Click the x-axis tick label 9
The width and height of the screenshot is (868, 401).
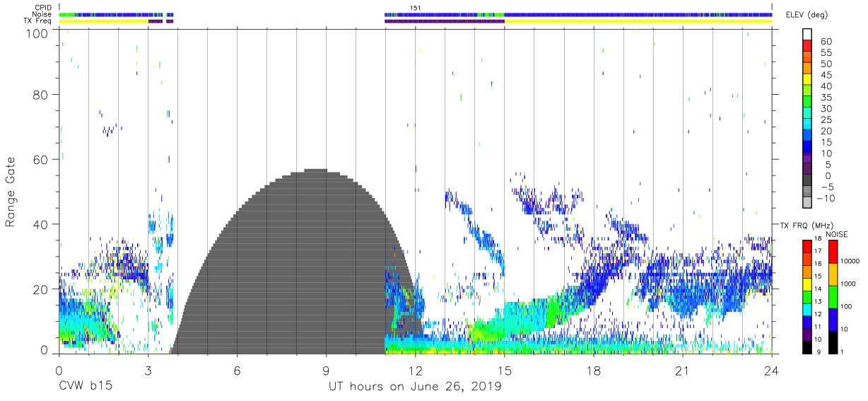click(x=326, y=371)
